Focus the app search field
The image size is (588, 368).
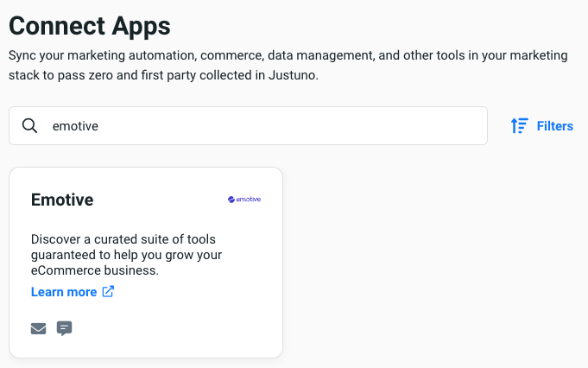tap(259, 126)
